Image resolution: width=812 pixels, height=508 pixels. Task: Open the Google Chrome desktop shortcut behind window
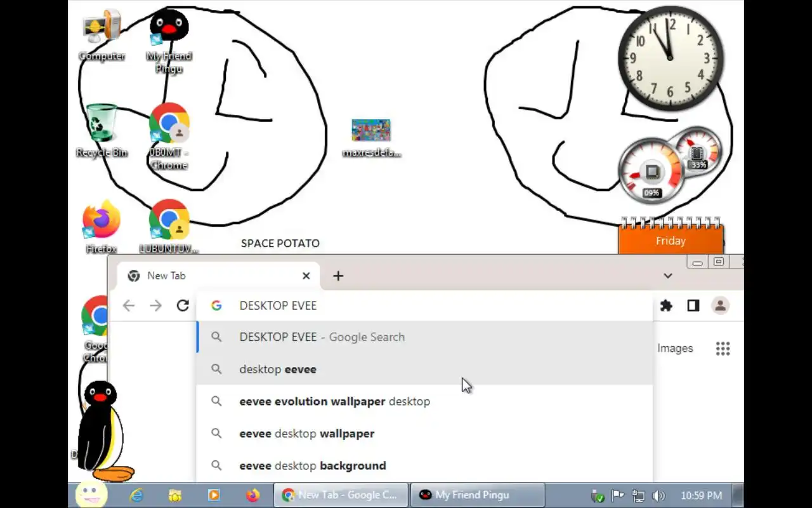(95, 328)
